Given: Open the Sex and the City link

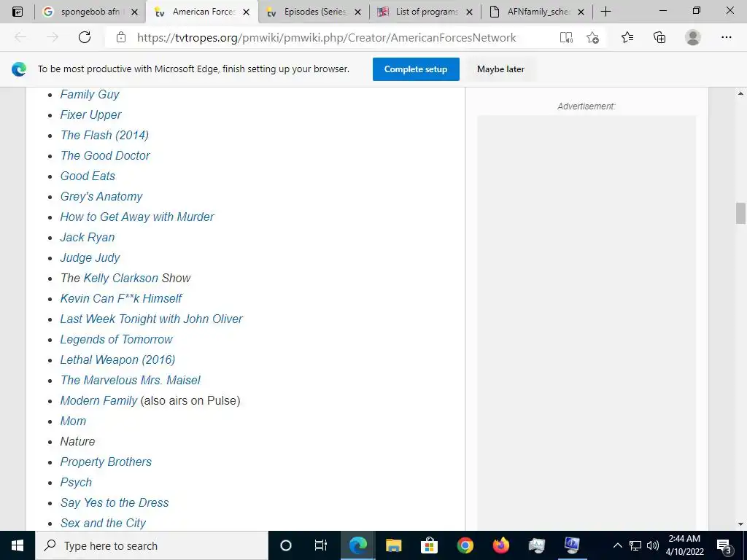Looking at the screenshot, I should pyautogui.click(x=103, y=523).
